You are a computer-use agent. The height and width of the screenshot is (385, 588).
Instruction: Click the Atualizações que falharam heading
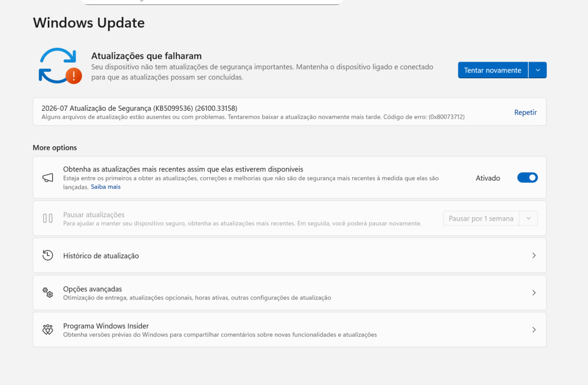tap(146, 56)
